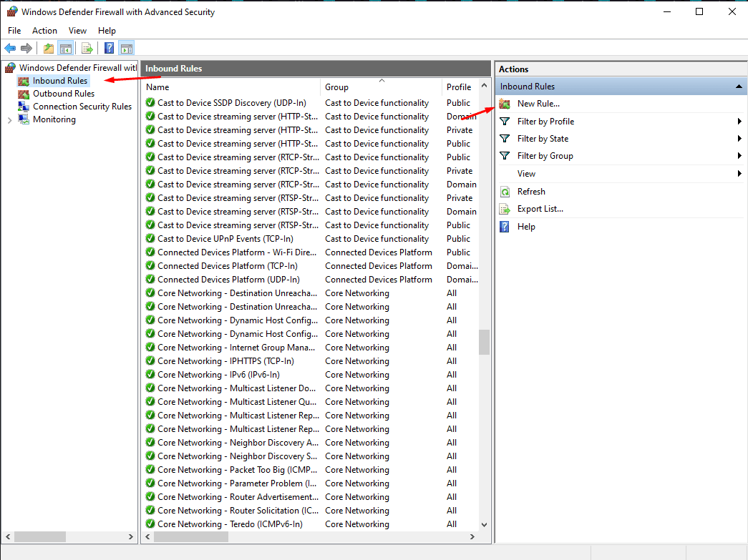
Task: Click the green check of Router Advertisement rule
Action: (x=150, y=496)
